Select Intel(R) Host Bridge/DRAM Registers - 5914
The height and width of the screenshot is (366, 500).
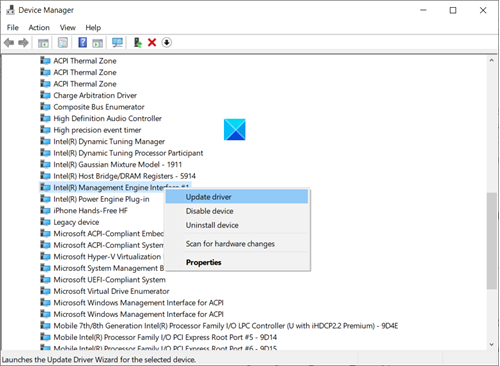tap(124, 176)
